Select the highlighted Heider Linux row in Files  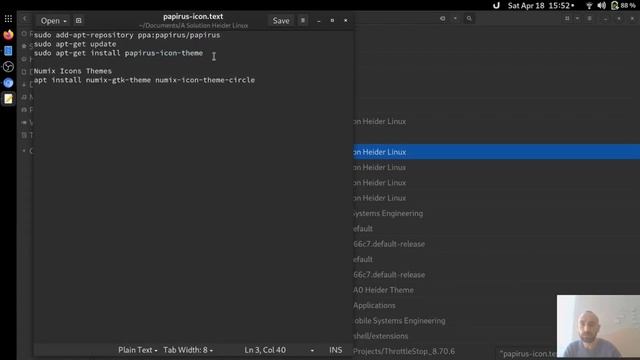[x=496, y=152]
